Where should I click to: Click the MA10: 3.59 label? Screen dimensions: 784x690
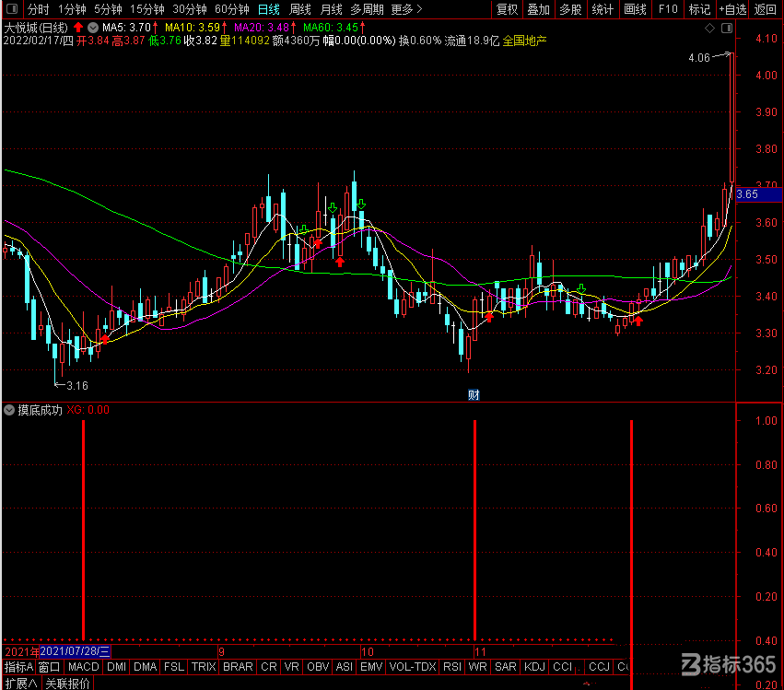pyautogui.click(x=193, y=28)
